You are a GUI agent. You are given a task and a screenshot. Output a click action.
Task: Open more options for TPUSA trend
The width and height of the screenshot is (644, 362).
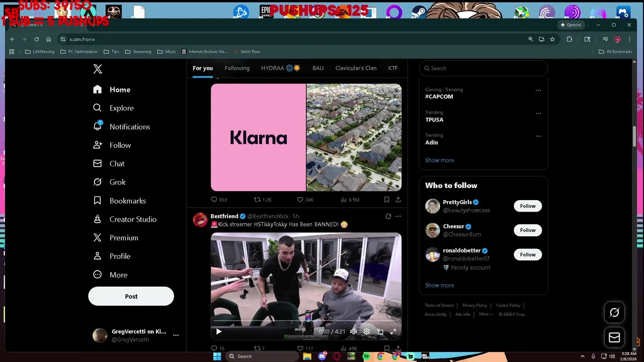point(538,113)
